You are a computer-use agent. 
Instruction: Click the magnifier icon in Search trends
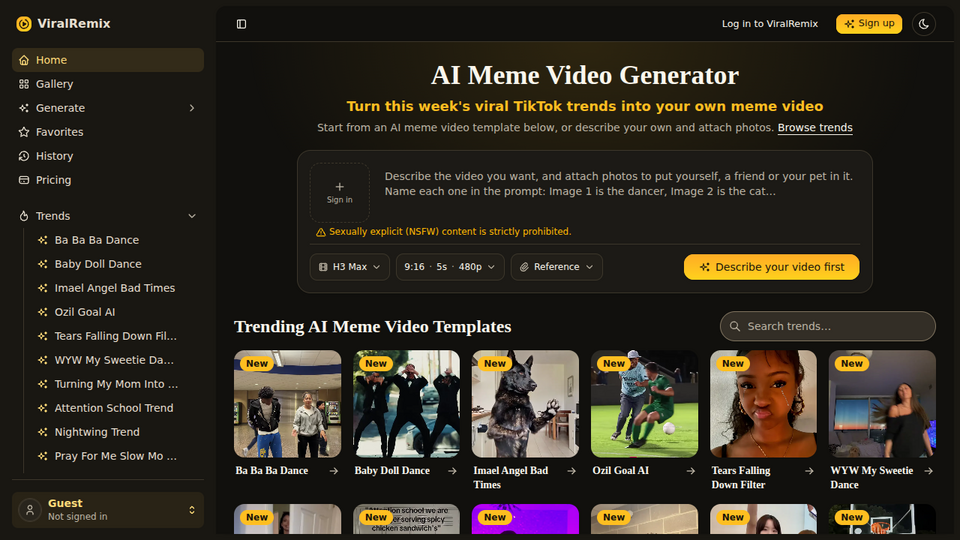(735, 326)
